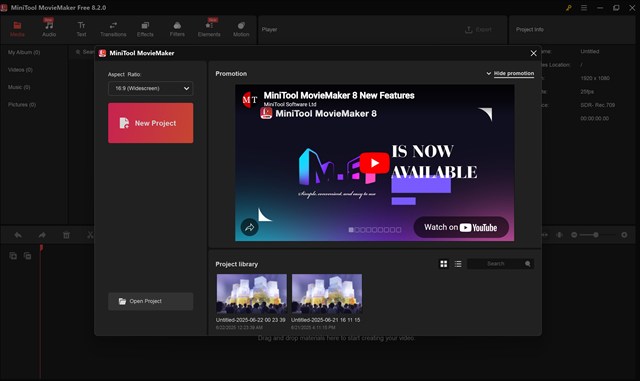Screen dimensions: 640x381
Task: Click the key activation icon in title bar
Action: tap(569, 8)
